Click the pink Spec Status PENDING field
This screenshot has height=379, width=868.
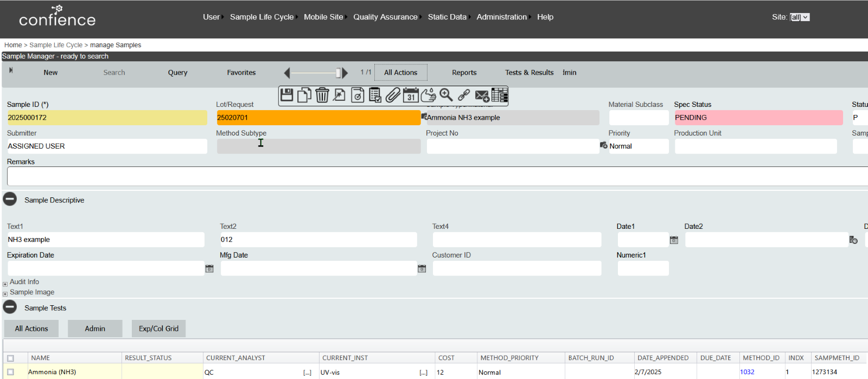point(758,118)
